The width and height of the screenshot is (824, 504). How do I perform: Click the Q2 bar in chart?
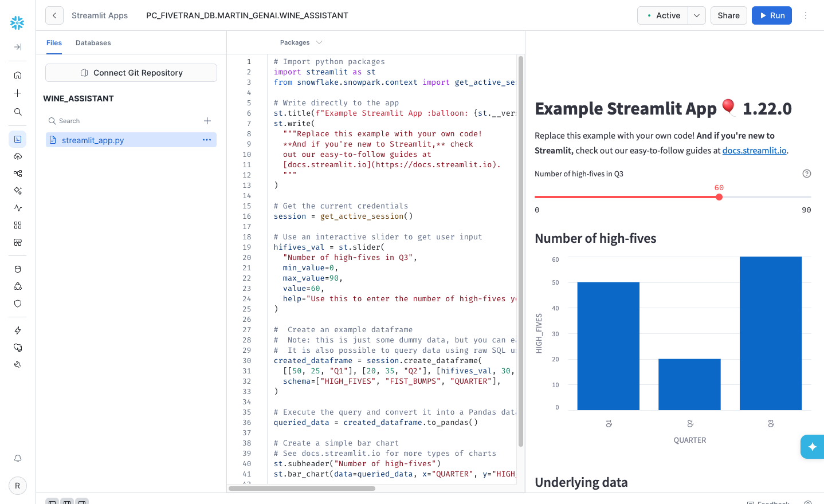tap(689, 384)
